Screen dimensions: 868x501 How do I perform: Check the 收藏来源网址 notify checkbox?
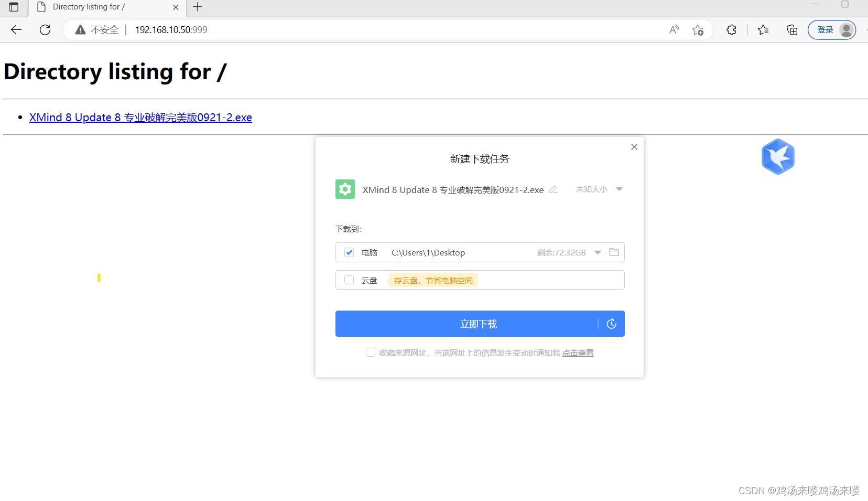pos(371,353)
